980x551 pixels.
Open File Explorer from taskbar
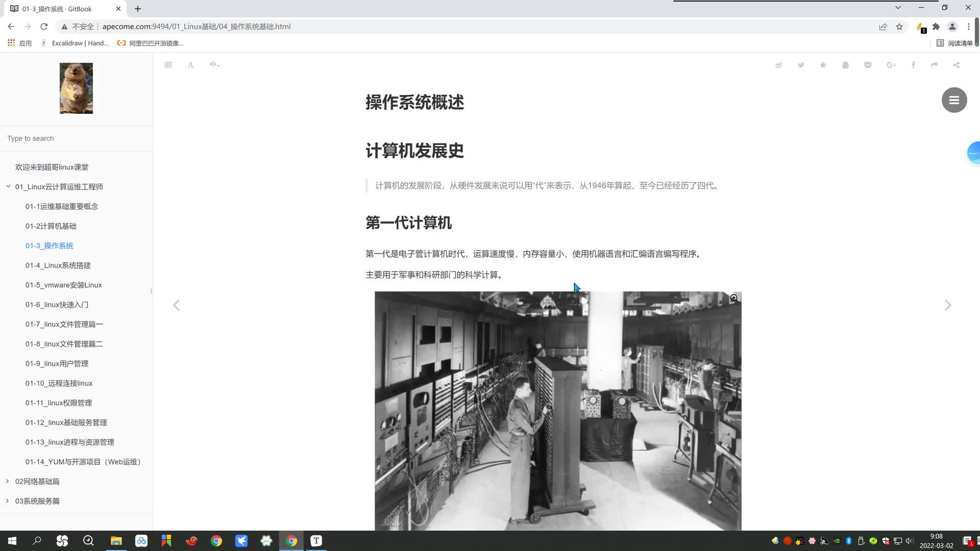(x=116, y=541)
